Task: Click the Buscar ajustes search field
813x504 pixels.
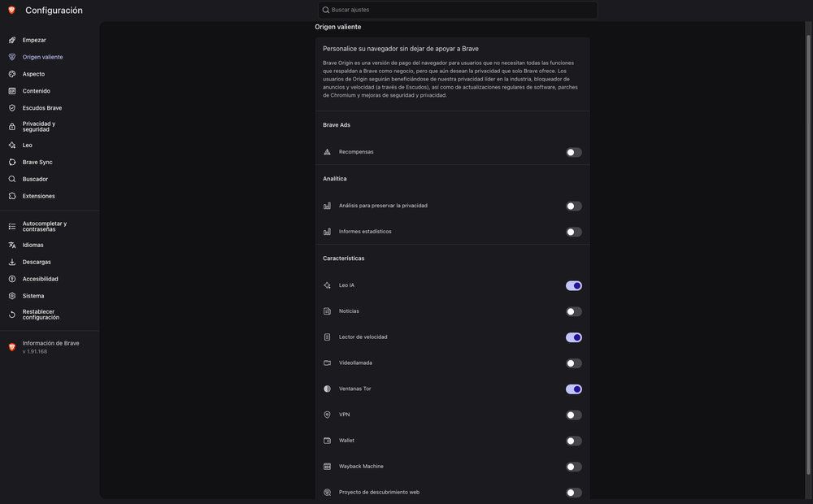Action: click(x=457, y=10)
